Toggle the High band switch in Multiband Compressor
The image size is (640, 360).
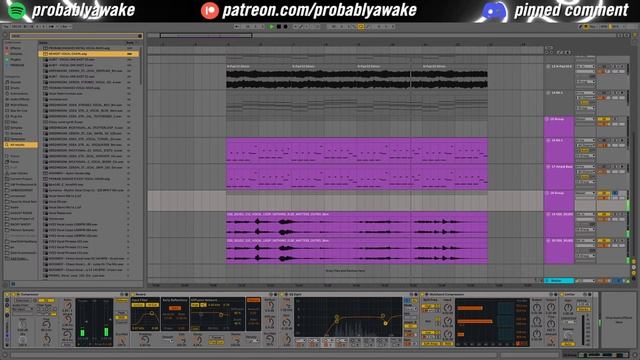[428, 306]
